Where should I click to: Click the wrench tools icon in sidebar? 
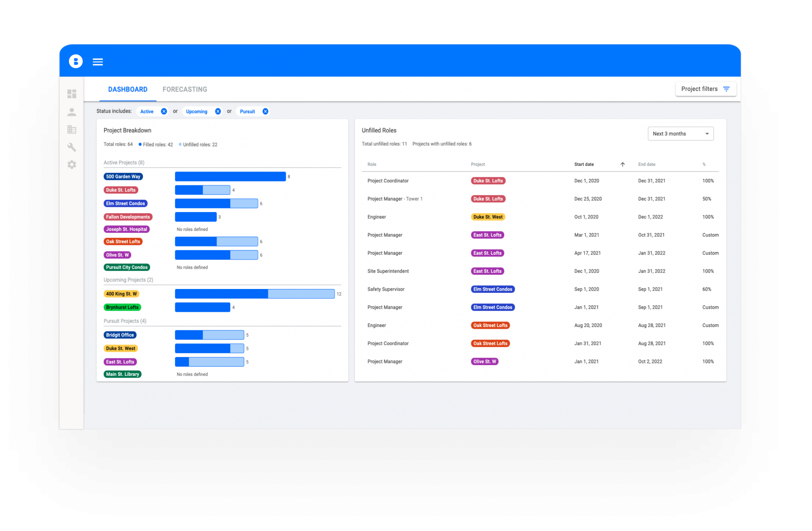pyautogui.click(x=71, y=147)
